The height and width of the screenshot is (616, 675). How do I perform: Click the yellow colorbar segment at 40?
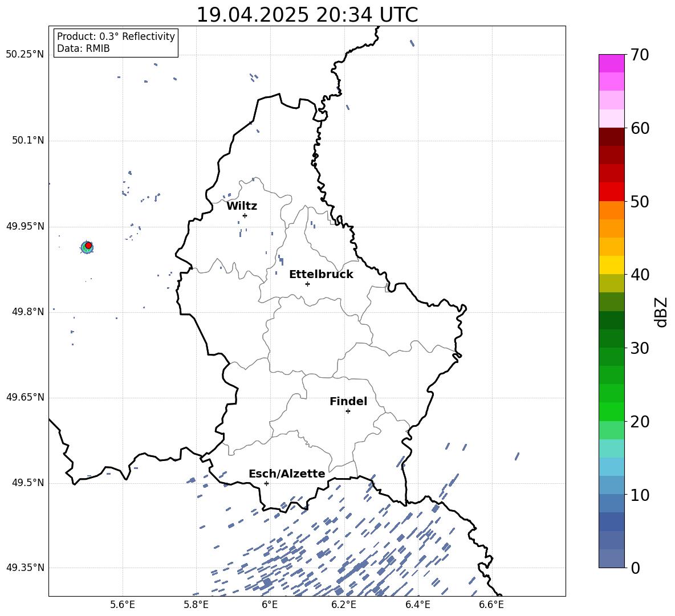[611, 265]
